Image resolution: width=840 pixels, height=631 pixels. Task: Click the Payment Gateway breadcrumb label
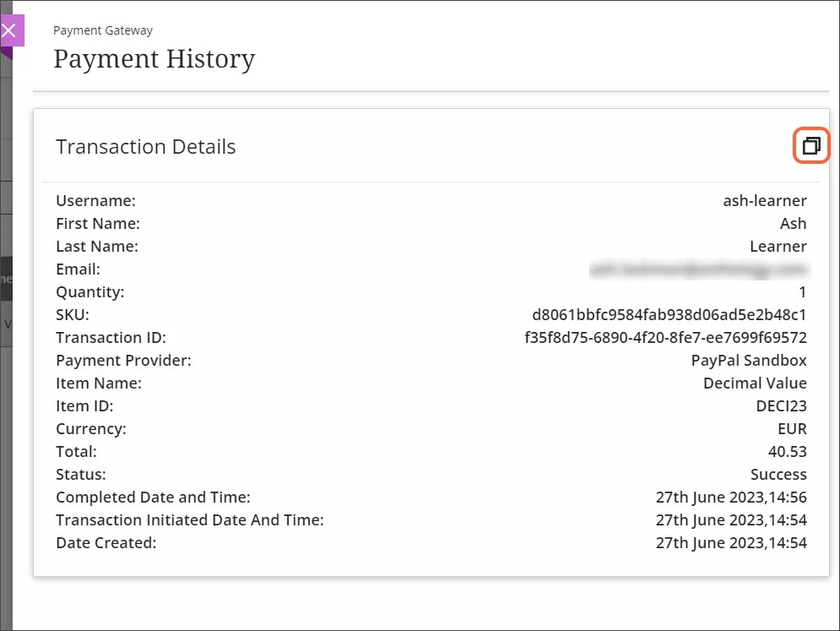coord(102,30)
